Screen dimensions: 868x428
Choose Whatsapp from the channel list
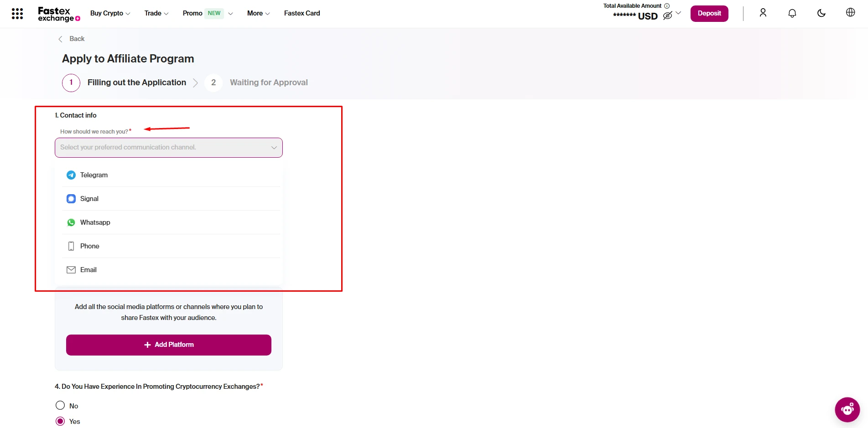pos(95,222)
